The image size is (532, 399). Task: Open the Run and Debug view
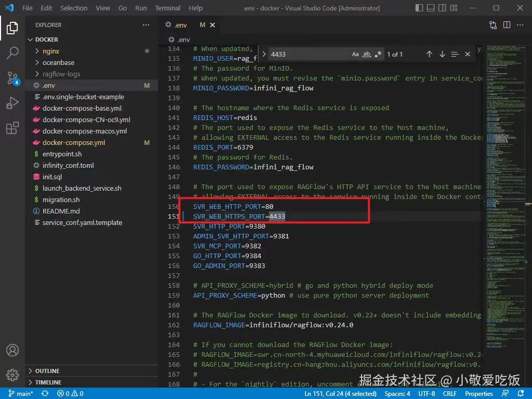tap(12, 103)
